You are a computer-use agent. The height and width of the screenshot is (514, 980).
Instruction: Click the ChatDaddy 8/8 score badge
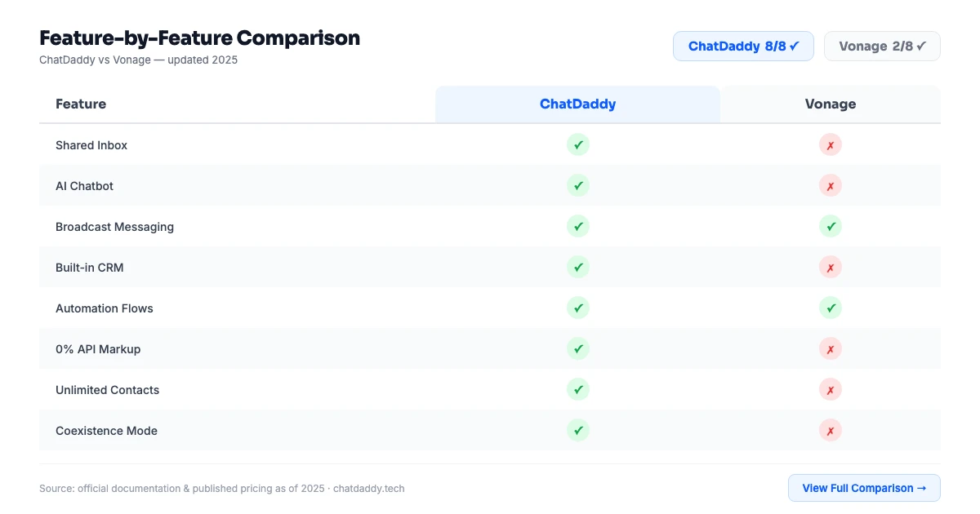(743, 46)
